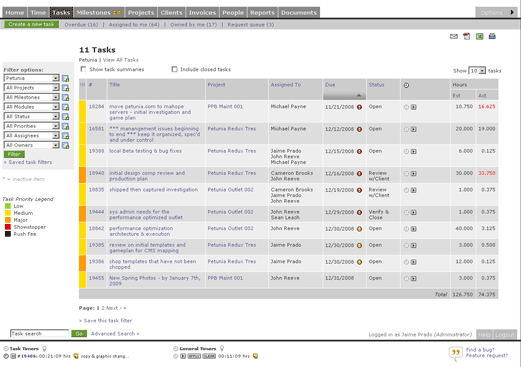Viewport: 521px width, 367px height.
Task: Click the small clock icon on task 18284's row
Action: (406, 107)
